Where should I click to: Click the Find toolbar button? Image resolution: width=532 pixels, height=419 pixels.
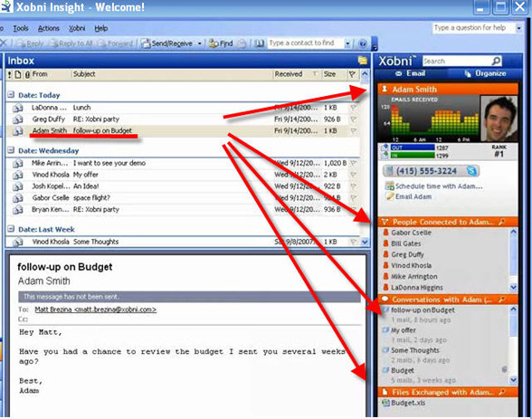click(x=221, y=43)
